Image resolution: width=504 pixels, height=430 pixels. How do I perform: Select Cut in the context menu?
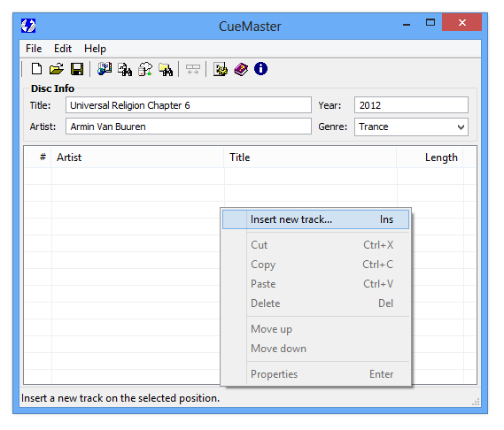pyautogui.click(x=315, y=245)
